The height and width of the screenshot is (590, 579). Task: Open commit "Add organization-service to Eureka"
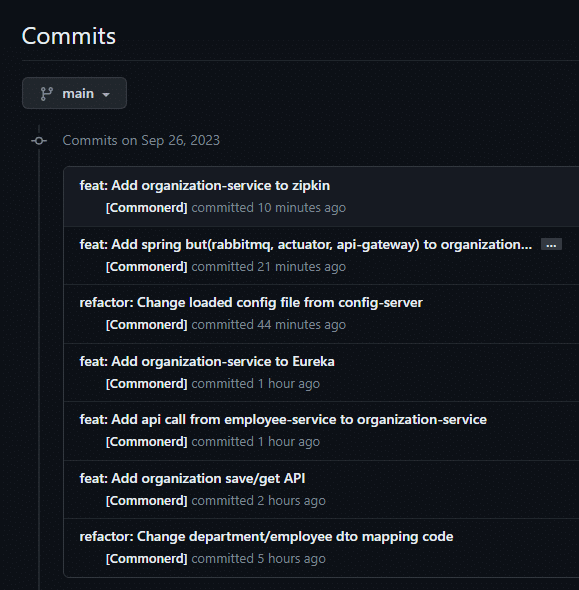[207, 361]
